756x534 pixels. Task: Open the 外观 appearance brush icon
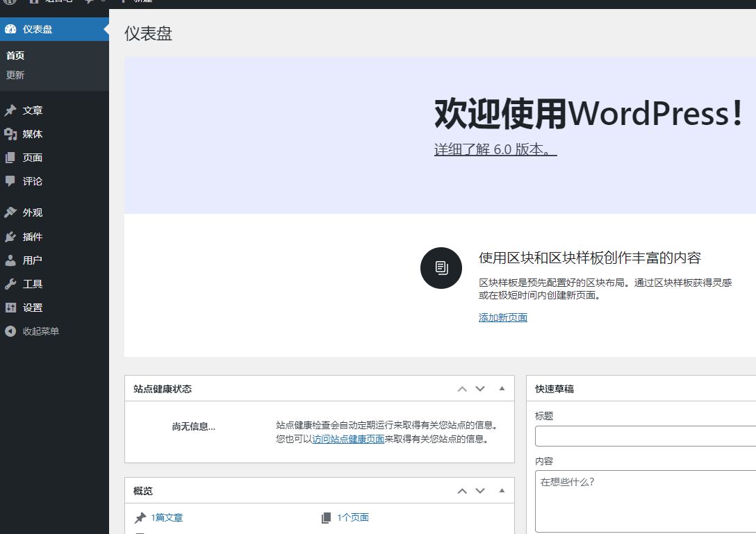10,212
